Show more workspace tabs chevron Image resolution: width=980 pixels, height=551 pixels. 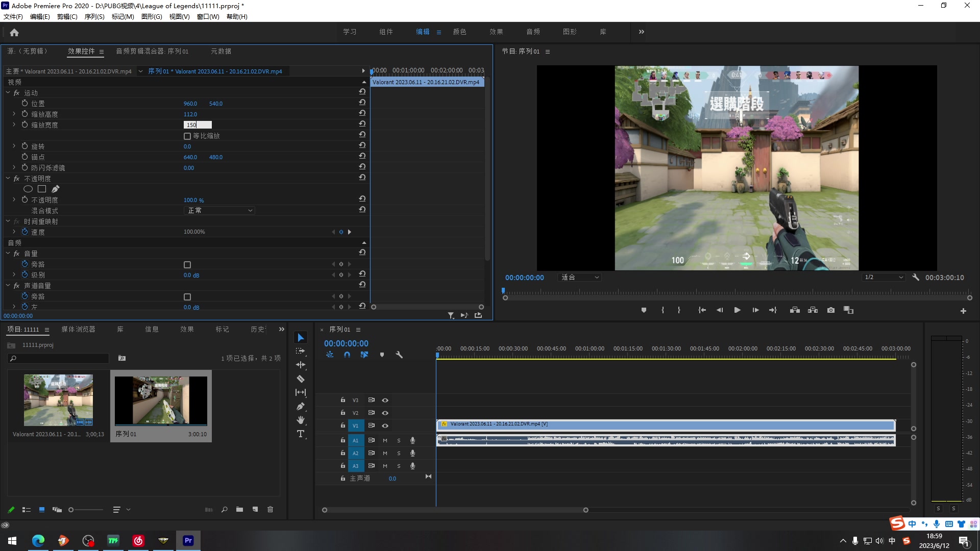click(642, 32)
